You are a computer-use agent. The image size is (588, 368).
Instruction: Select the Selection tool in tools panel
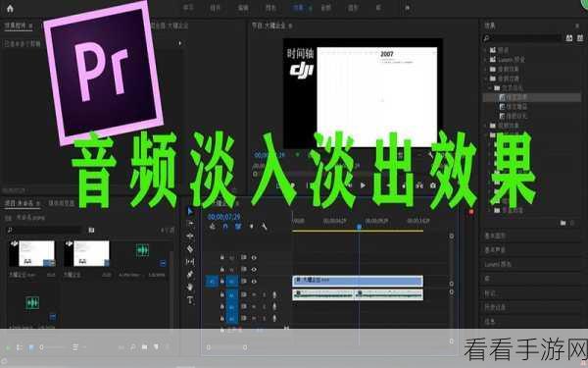(x=190, y=211)
